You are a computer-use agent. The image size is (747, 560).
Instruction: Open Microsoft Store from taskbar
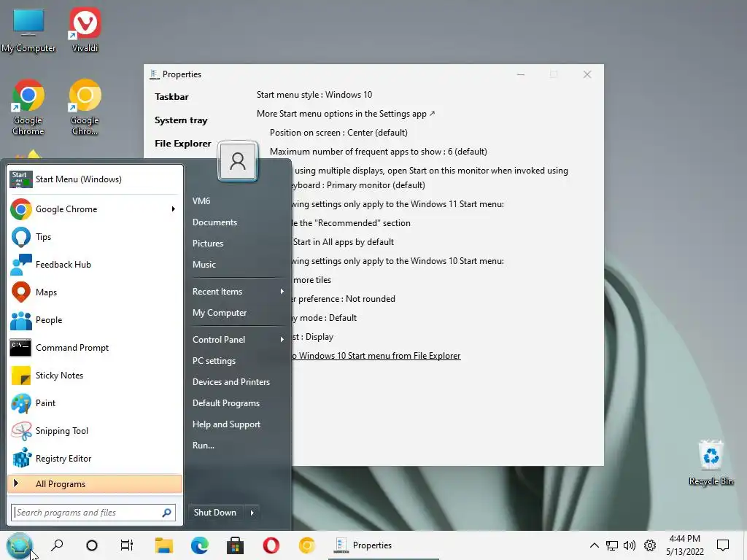tap(235, 545)
